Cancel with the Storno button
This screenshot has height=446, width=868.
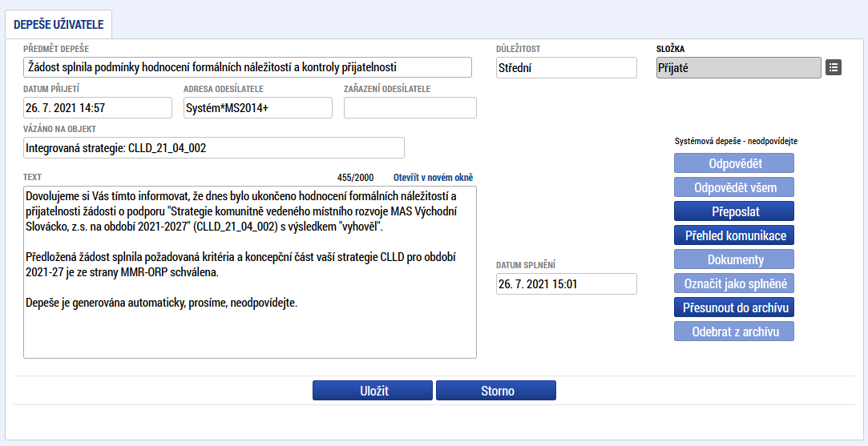pos(496,390)
